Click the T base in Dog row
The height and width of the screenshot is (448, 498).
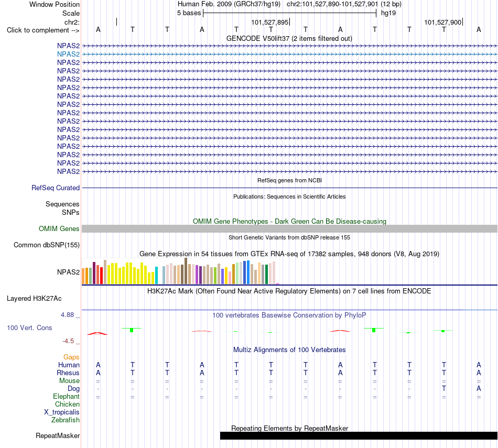pos(444,389)
